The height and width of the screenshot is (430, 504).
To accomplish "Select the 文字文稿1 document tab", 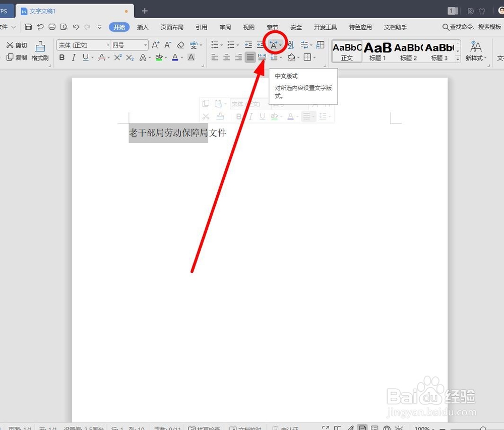I will point(75,11).
